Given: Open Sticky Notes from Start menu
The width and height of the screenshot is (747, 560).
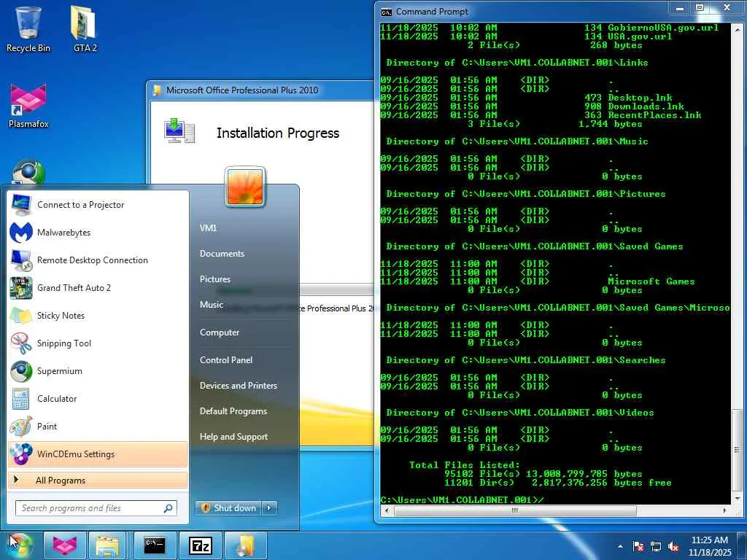Looking at the screenshot, I should pyautogui.click(x=98, y=316).
